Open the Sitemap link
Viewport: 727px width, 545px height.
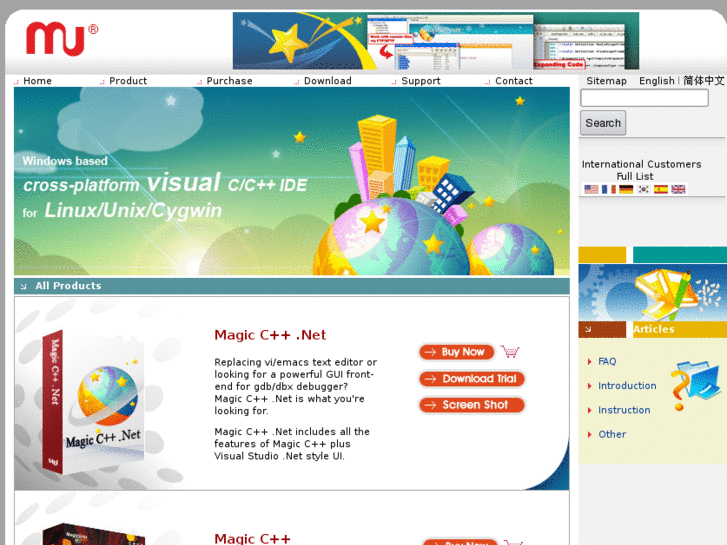pos(606,81)
